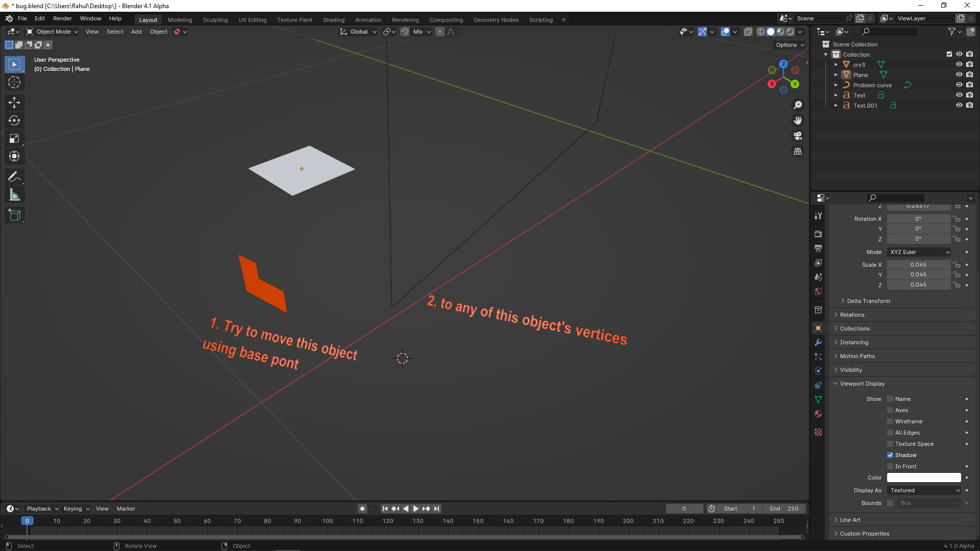Expand the Delta Transform section
980x551 pixels.
(x=868, y=301)
